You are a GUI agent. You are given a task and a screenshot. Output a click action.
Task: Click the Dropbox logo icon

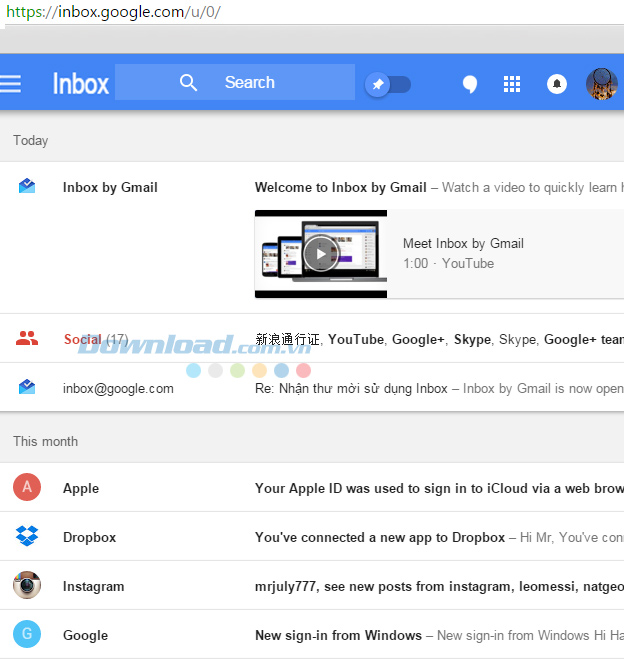click(27, 536)
